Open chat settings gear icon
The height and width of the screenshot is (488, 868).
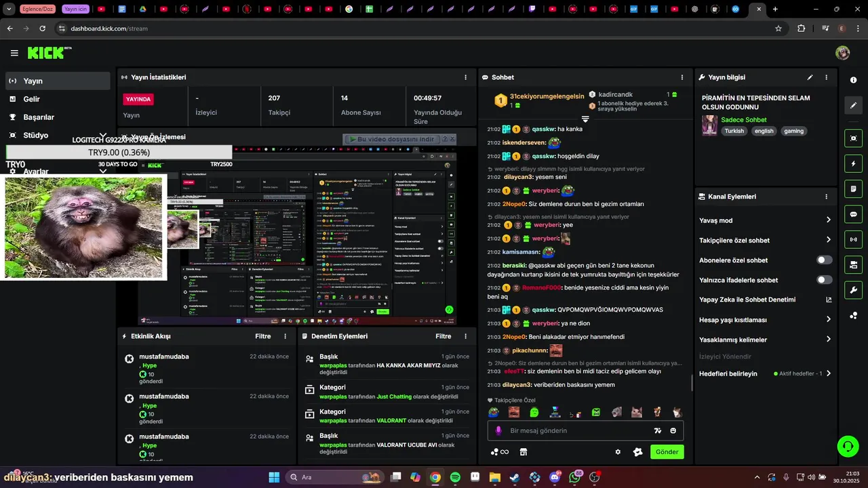[x=618, y=452]
